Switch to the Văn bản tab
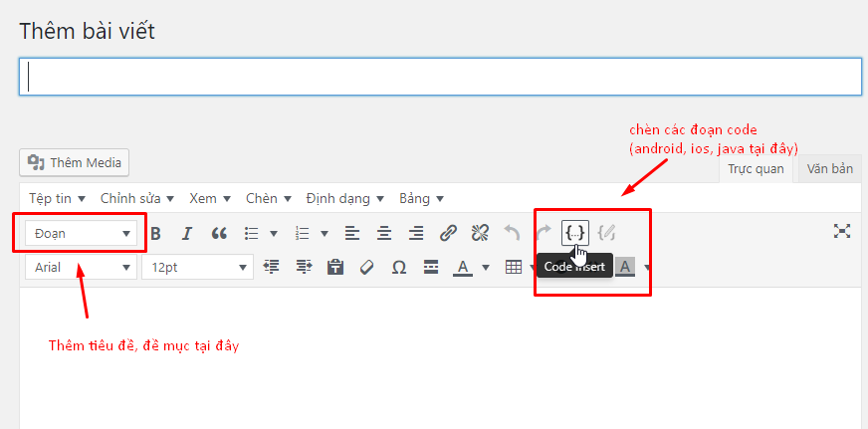The width and height of the screenshot is (868, 429). [829, 169]
